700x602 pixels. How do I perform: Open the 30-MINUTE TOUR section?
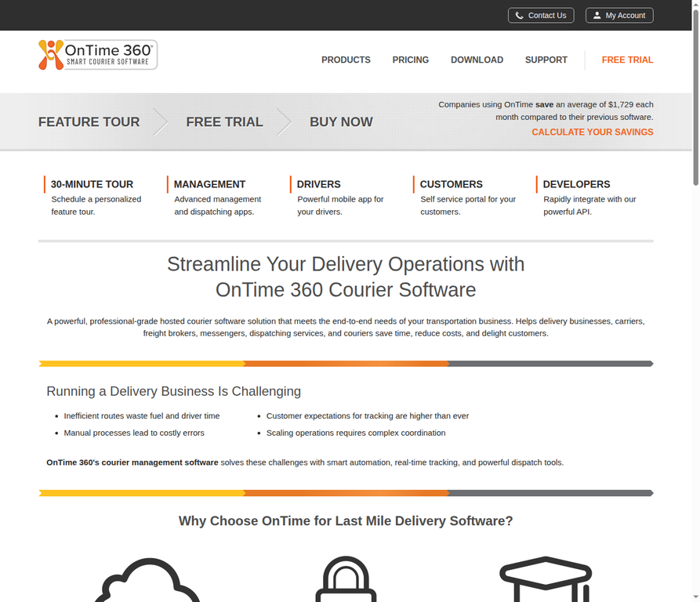click(92, 184)
